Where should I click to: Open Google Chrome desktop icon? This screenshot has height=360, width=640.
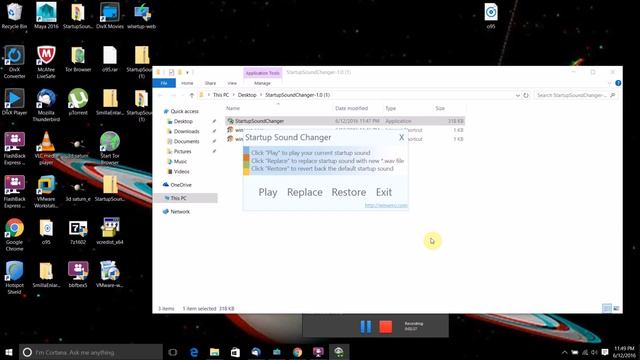[14, 235]
